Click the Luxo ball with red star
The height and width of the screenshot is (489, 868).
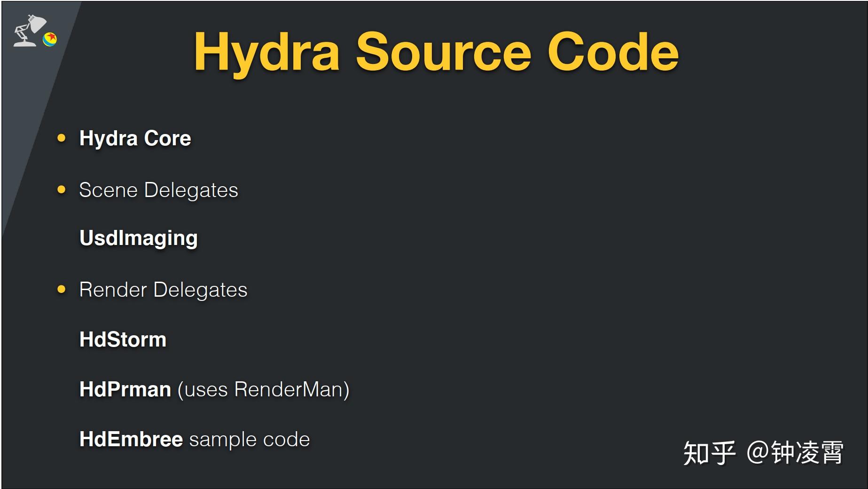[x=50, y=39]
